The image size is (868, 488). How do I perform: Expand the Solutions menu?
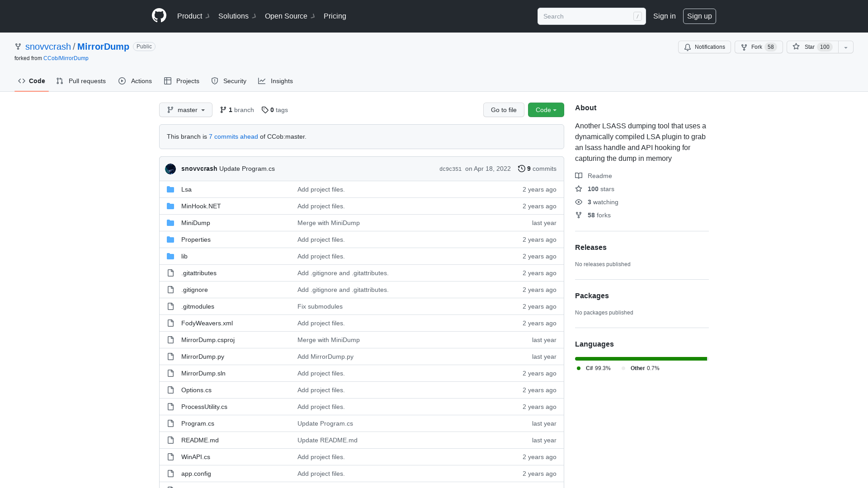pos(237,16)
